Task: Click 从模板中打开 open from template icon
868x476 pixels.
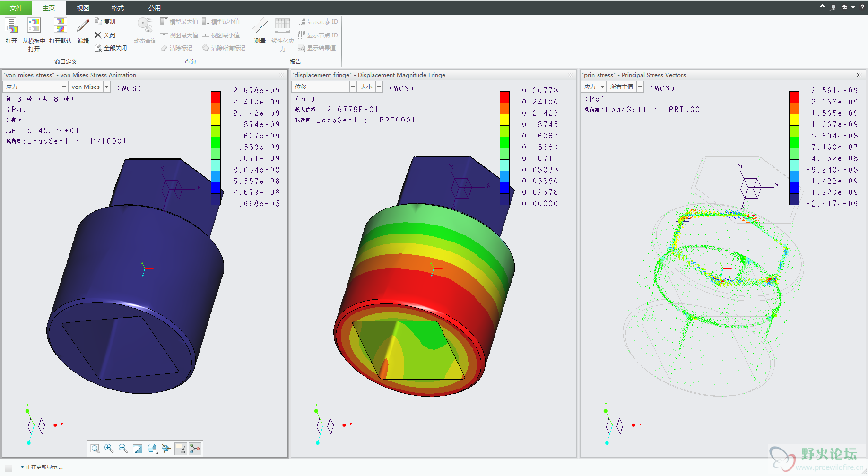Action: click(34, 26)
